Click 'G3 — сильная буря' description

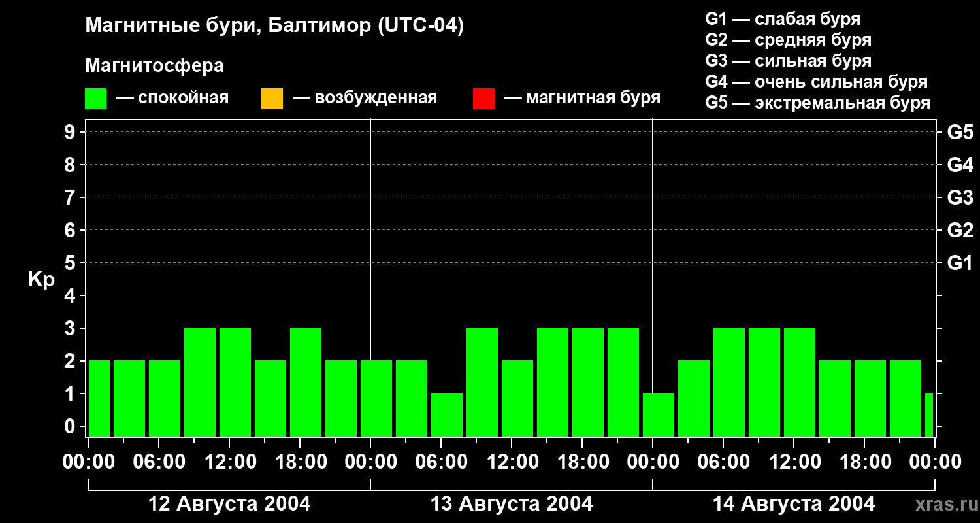click(x=788, y=61)
